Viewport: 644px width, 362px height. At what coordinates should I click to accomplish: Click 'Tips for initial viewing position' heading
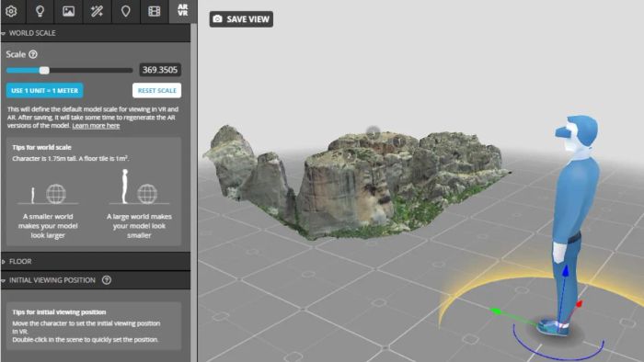[x=59, y=312]
